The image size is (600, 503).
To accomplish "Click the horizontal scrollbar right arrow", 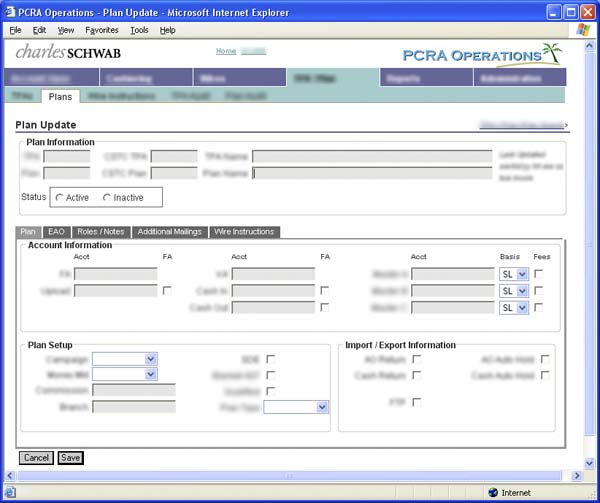I will [x=576, y=476].
